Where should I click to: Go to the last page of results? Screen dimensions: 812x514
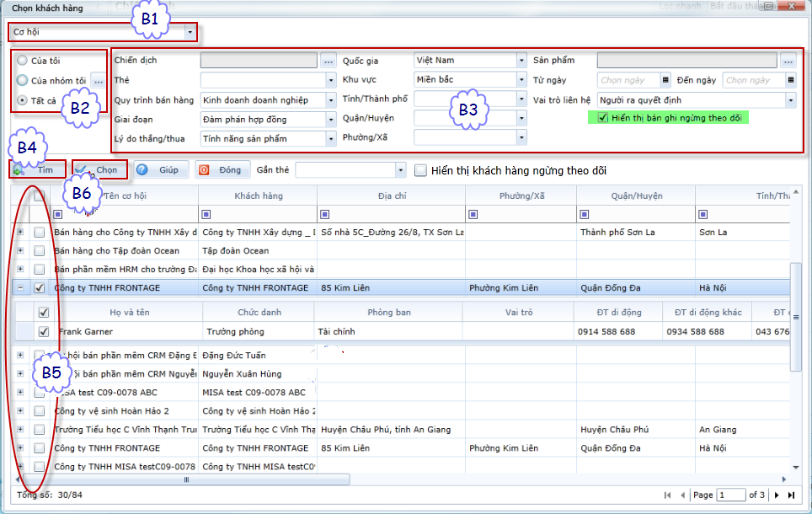[x=792, y=495]
